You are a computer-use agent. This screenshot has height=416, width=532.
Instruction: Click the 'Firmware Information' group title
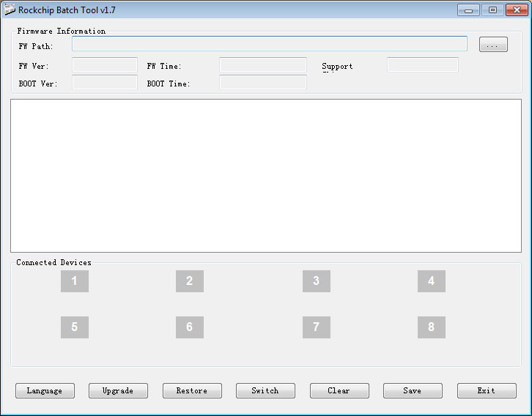tap(62, 31)
